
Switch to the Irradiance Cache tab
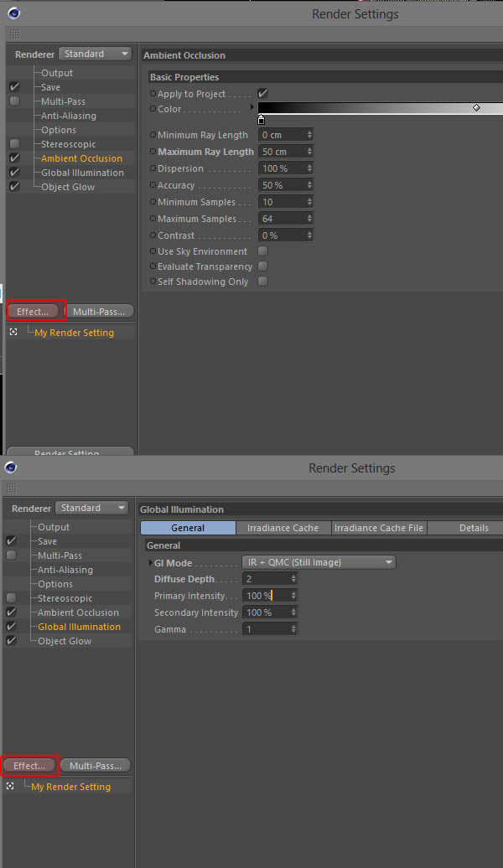(283, 528)
